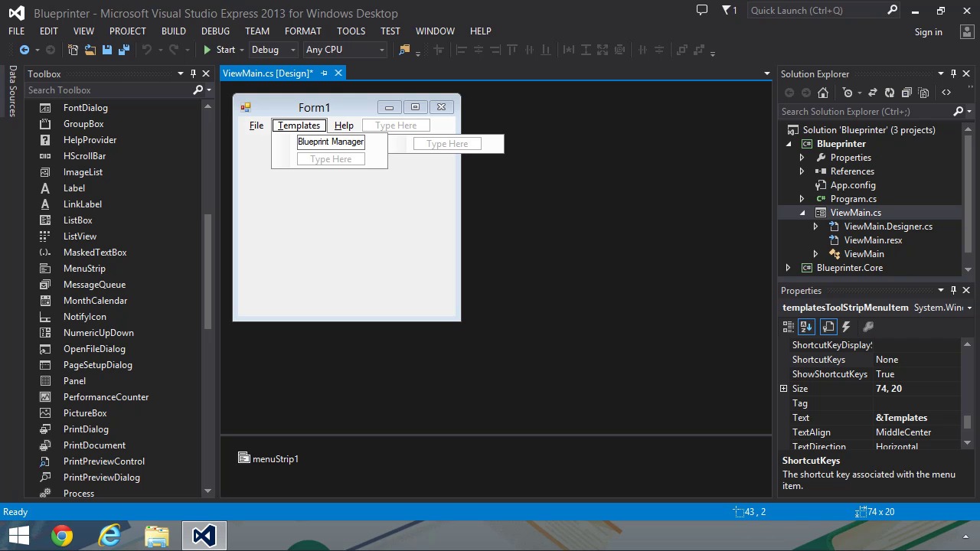Image resolution: width=980 pixels, height=551 pixels.
Task: Open Internet Explorer from taskbar
Action: (x=110, y=536)
